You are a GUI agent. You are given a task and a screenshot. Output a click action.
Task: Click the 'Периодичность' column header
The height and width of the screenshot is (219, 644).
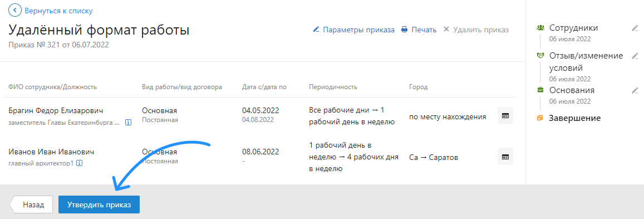click(333, 87)
